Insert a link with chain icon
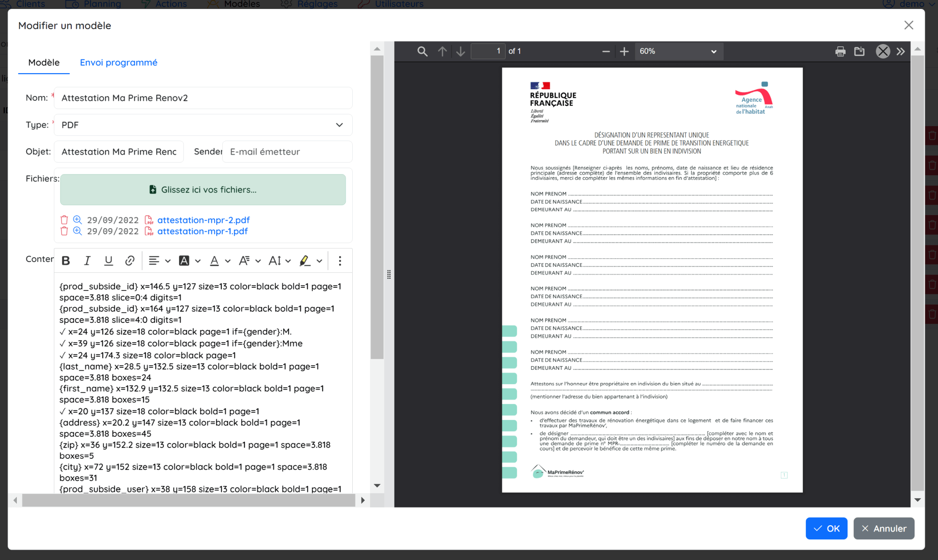 (x=130, y=261)
